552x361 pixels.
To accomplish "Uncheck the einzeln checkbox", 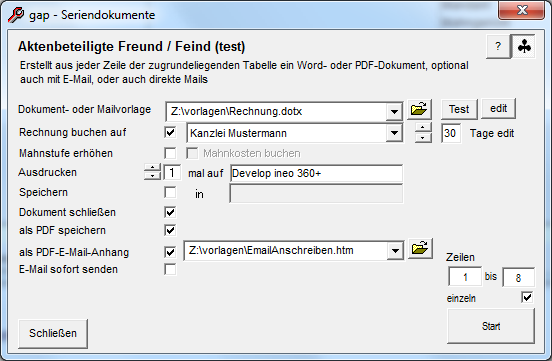I will [527, 298].
